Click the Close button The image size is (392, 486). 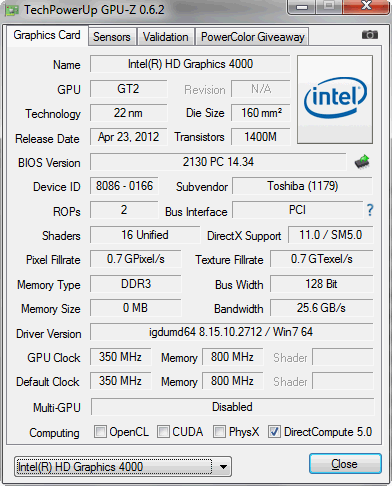(345, 464)
